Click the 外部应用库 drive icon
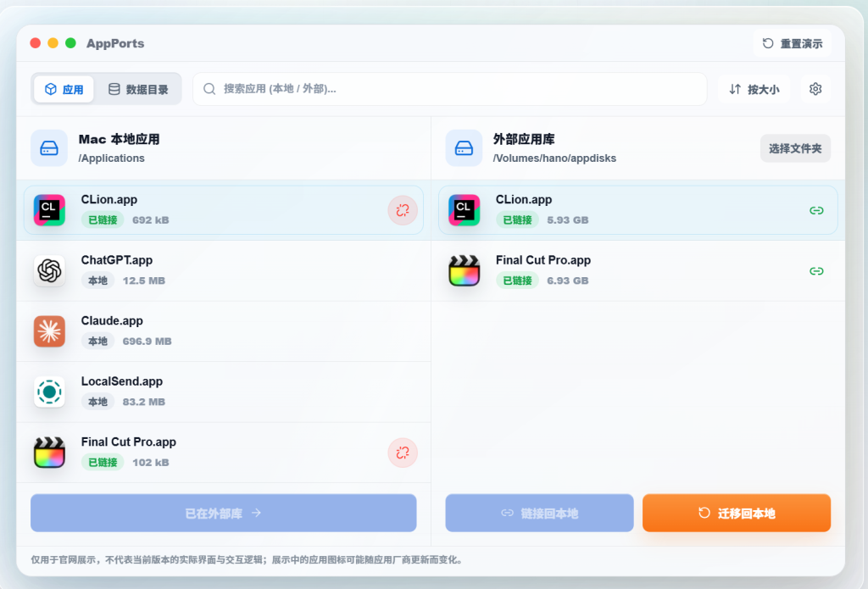Image resolution: width=868 pixels, height=589 pixels. 464,148
